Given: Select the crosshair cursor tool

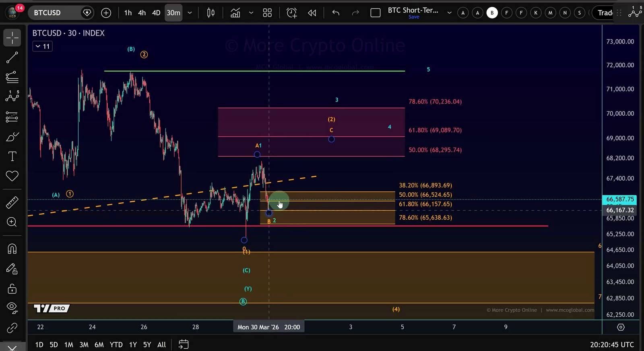Looking at the screenshot, I should tap(12, 37).
